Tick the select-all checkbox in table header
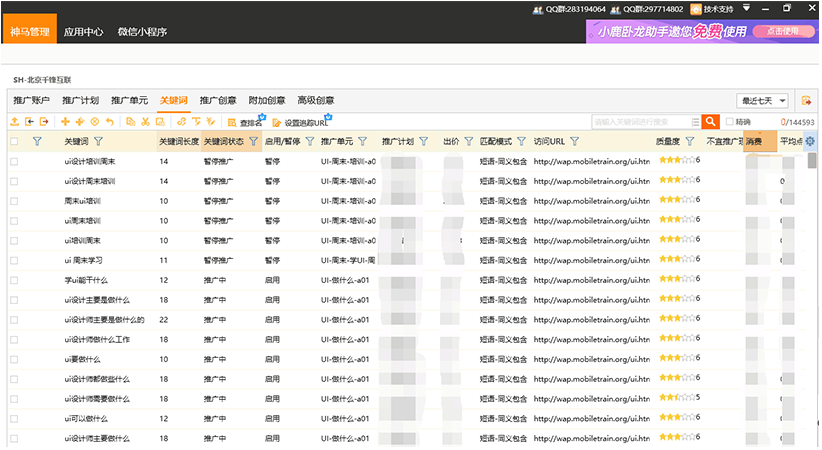This screenshot has width=822, height=450. [x=14, y=141]
